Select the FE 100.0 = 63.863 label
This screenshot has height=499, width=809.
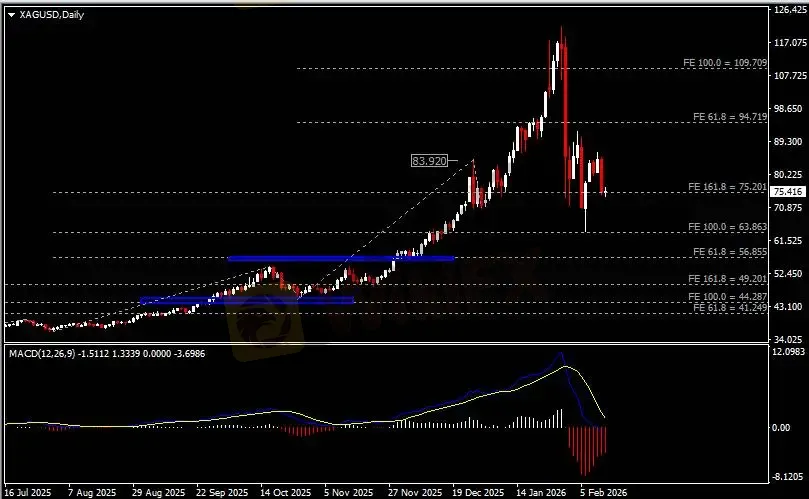coord(727,227)
